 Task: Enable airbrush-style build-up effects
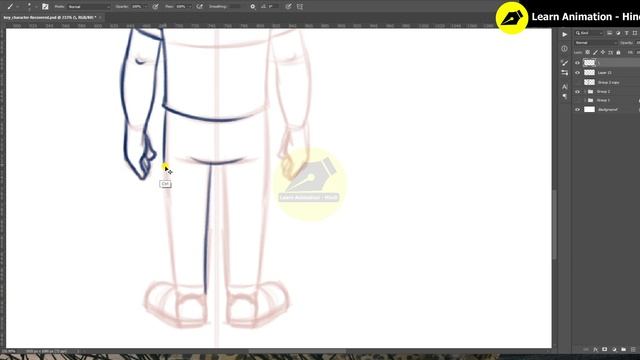point(200,7)
